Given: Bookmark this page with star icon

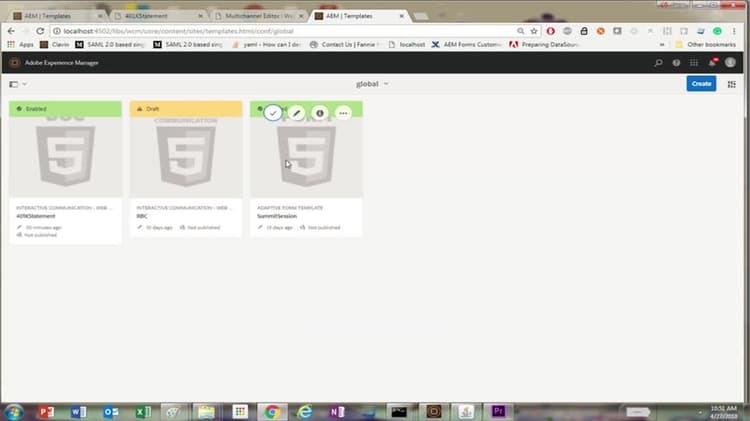Looking at the screenshot, I should pyautogui.click(x=534, y=31).
